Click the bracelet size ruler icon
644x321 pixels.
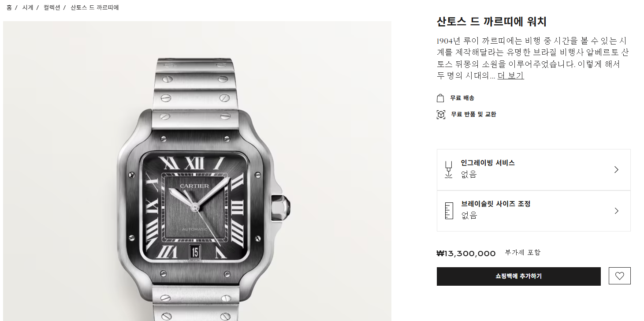tap(449, 211)
